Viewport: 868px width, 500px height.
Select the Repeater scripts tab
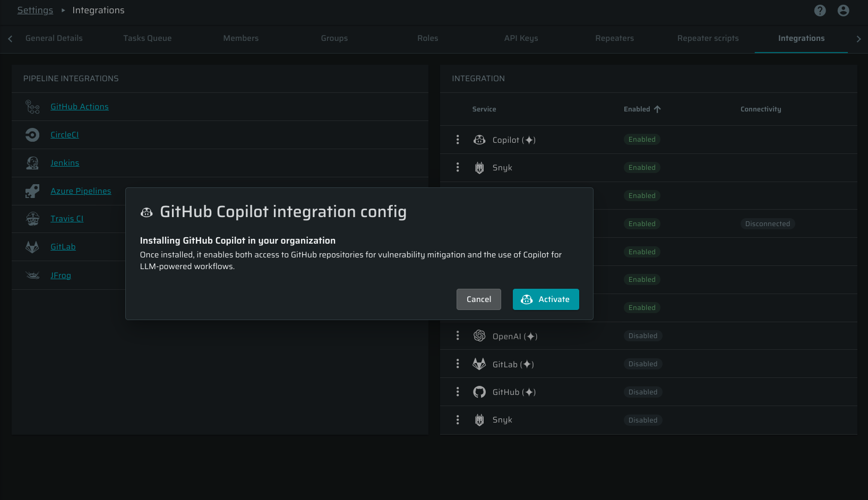tap(708, 38)
